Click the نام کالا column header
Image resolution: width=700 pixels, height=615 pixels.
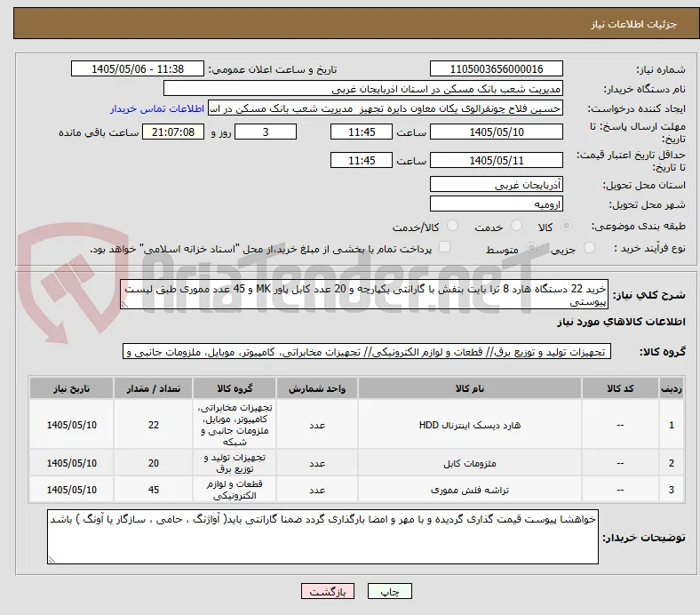[x=470, y=388]
